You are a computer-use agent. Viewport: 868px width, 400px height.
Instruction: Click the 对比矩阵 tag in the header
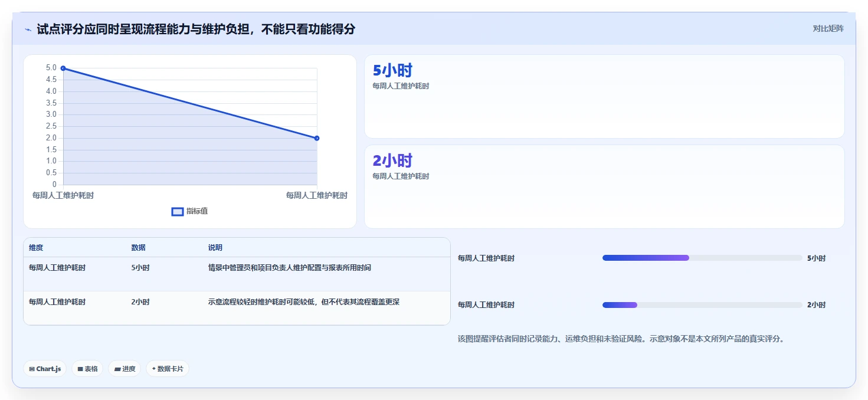click(x=828, y=28)
